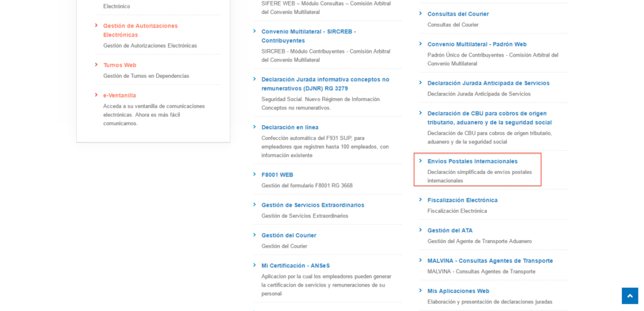Click text 'Declaración simplificada de envíos postales internacionales'
Screen dimensions: 644x311
coord(480,177)
